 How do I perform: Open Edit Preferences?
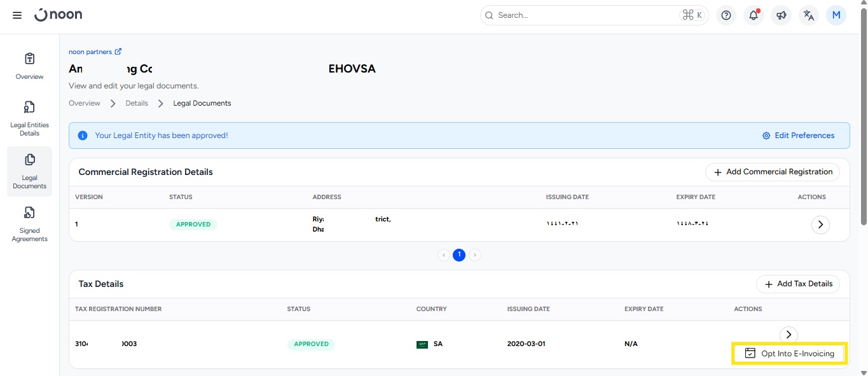tap(798, 136)
